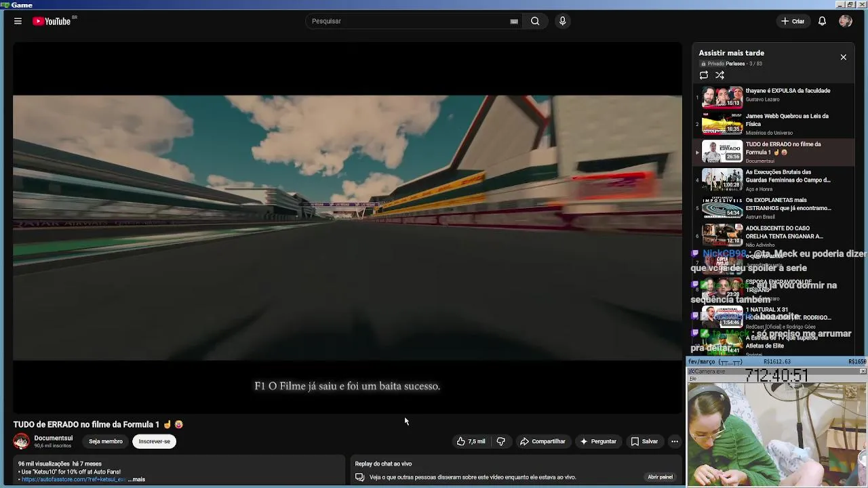Click the video title TUDO de ERRADO
Viewport: 868px width, 488px height.
point(98,424)
